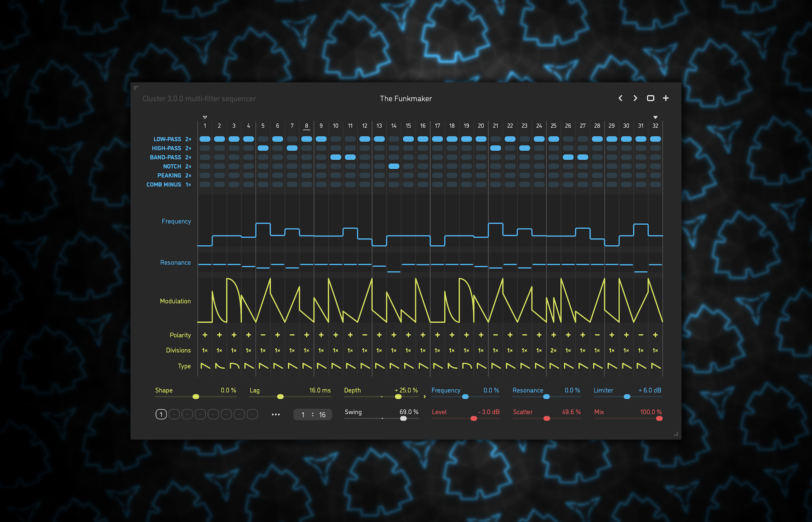Change step 25 Divisions 2× value
812x522 pixels.
pos(554,351)
